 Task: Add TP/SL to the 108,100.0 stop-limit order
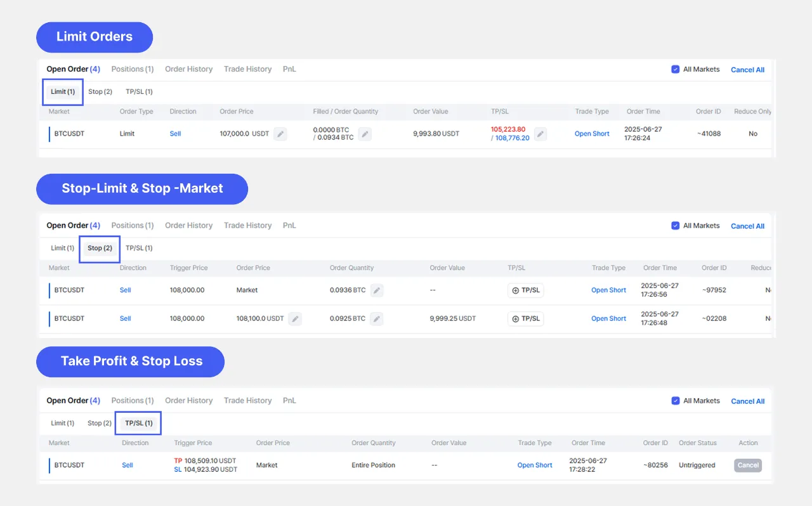[x=526, y=319]
